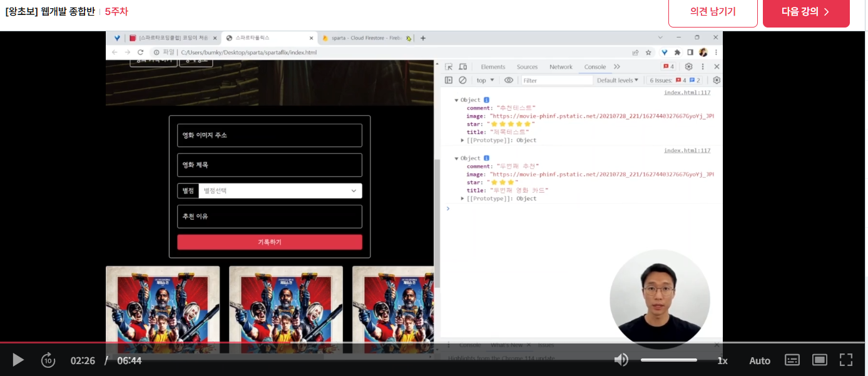
Task: Reload the page in Chrome
Action: pyautogui.click(x=141, y=52)
